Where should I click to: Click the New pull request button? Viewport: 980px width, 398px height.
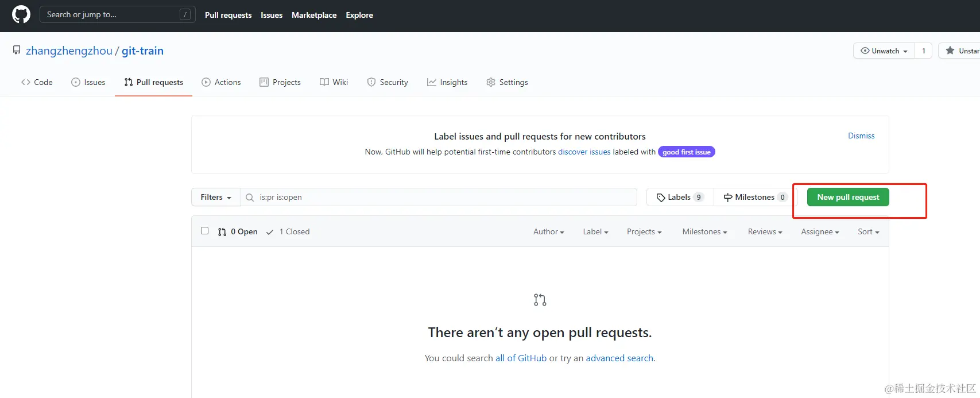click(x=848, y=197)
